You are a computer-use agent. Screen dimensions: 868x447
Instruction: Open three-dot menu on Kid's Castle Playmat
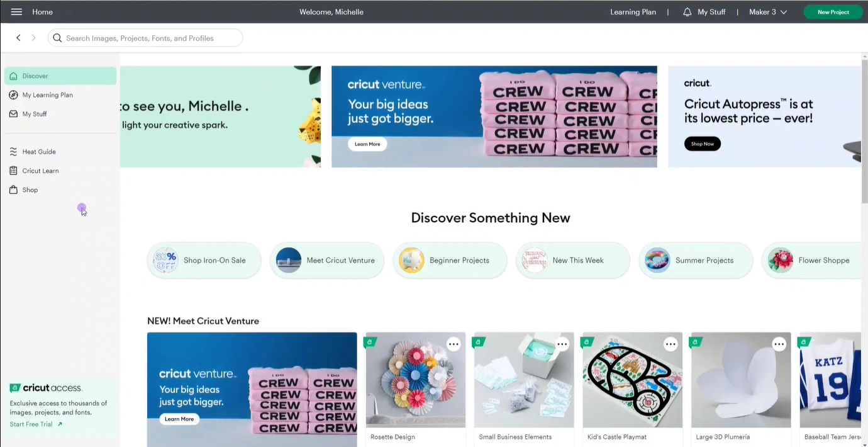tap(670, 344)
